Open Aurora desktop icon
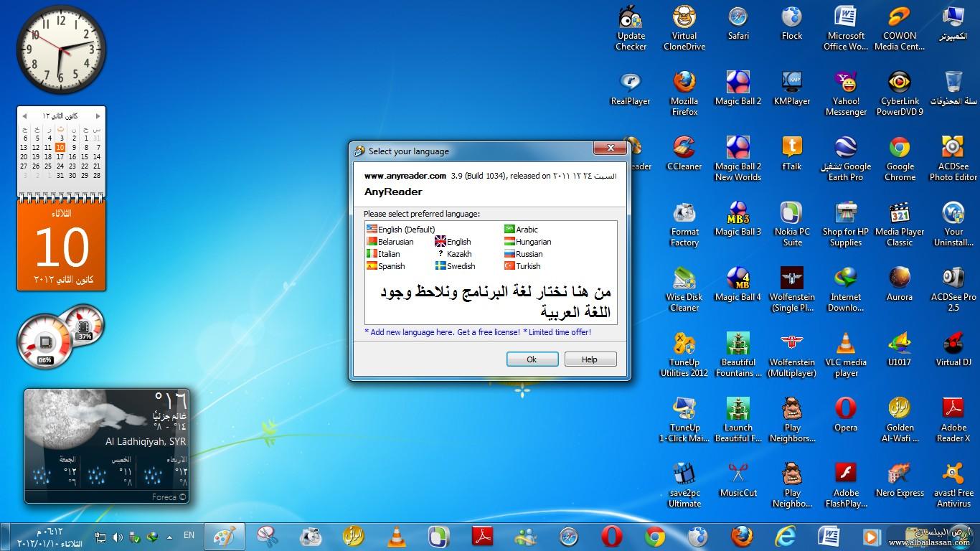 point(900,285)
